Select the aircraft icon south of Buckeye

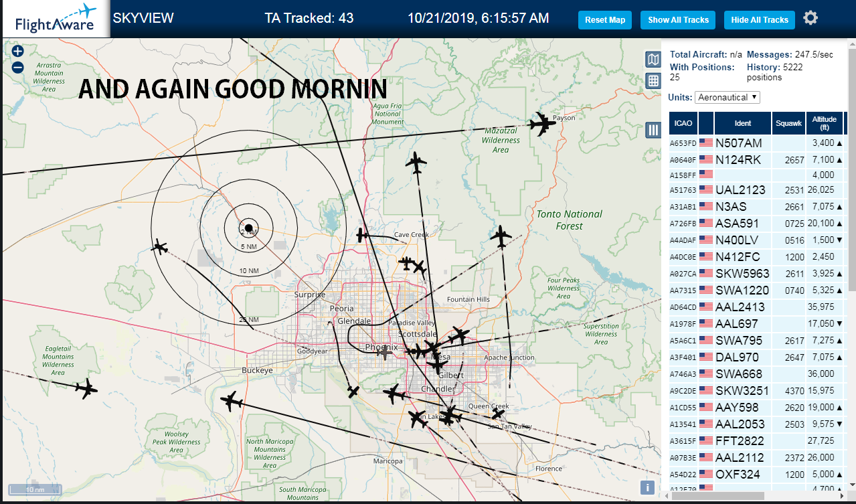(232, 402)
